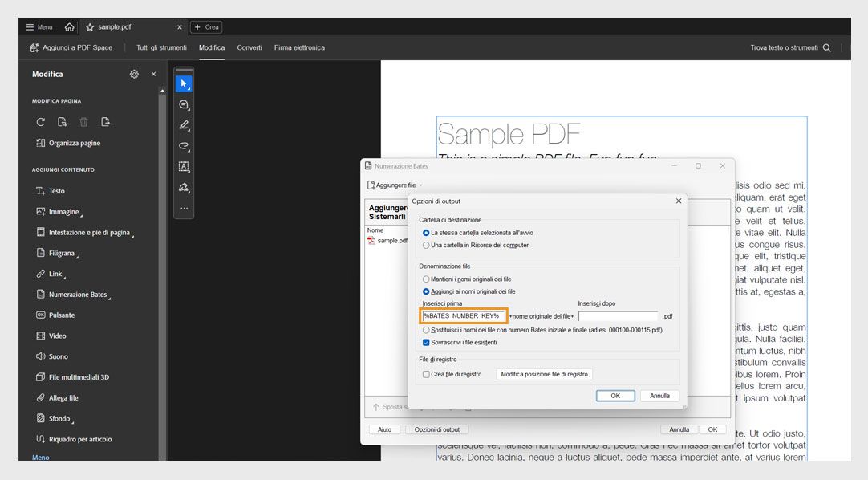Open more tools via the ellipsis icon
The width and height of the screenshot is (868, 480).
[x=184, y=207]
